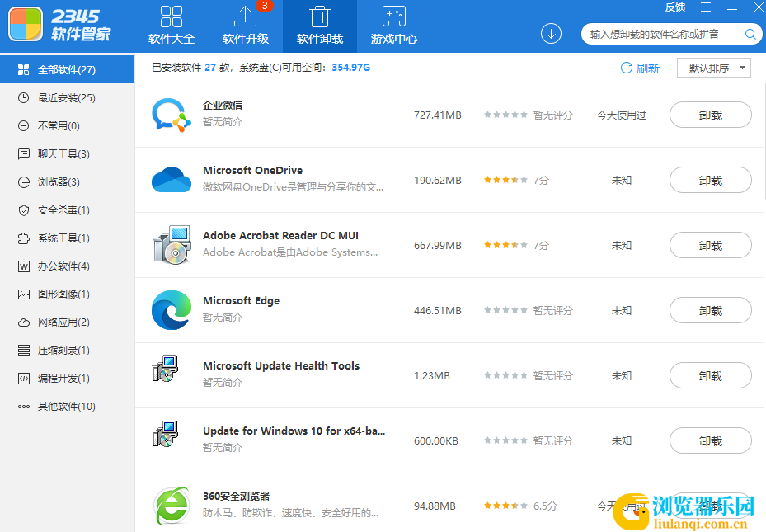The height and width of the screenshot is (532, 766).
Task: Open the 聊天工具(3) category
Action: click(67, 154)
